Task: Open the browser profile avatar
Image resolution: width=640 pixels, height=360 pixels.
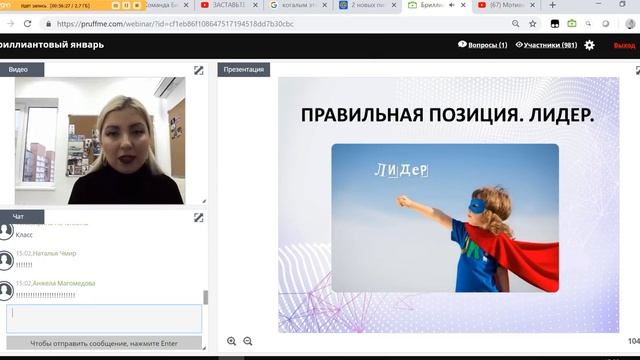Action: pyautogui.click(x=630, y=24)
